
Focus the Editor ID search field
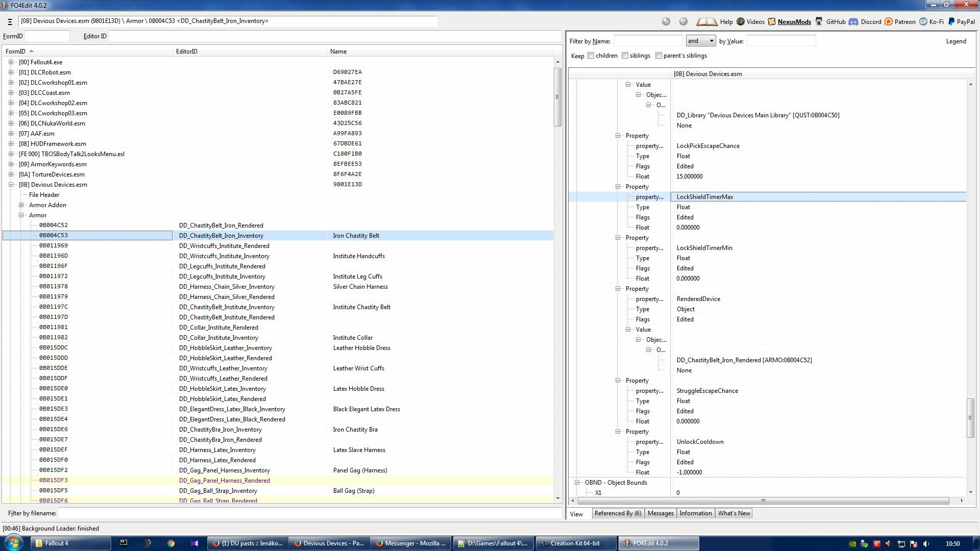click(335, 36)
